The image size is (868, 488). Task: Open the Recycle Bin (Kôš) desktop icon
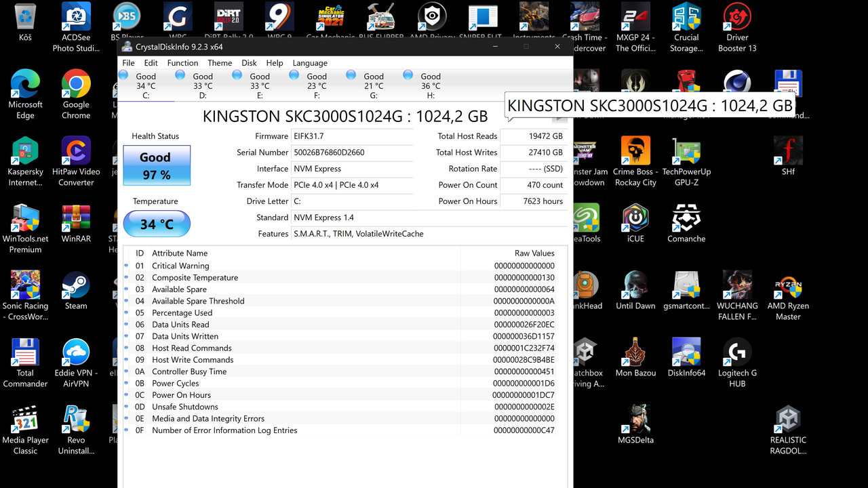[25, 22]
